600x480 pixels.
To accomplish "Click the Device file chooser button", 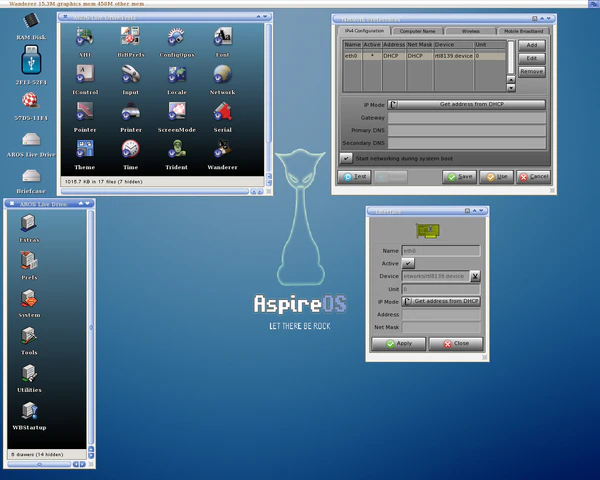I will 475,276.
